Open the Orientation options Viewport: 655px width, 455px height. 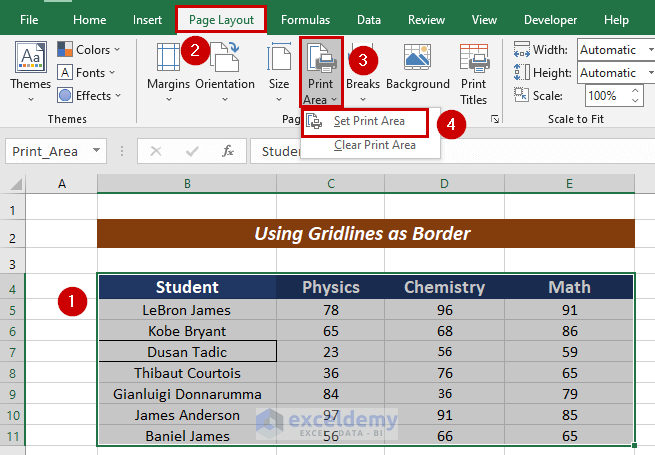click(225, 72)
